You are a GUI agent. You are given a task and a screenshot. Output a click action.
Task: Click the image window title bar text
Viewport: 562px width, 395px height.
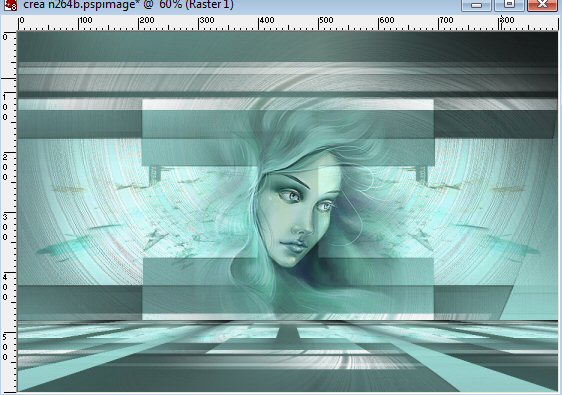tap(128, 5)
